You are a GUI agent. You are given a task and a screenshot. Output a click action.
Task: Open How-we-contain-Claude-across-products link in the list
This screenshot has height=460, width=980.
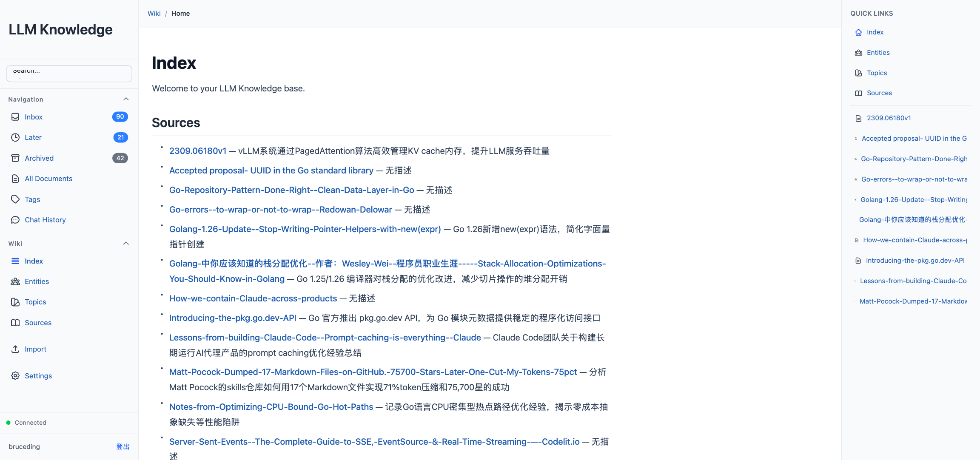tap(253, 298)
